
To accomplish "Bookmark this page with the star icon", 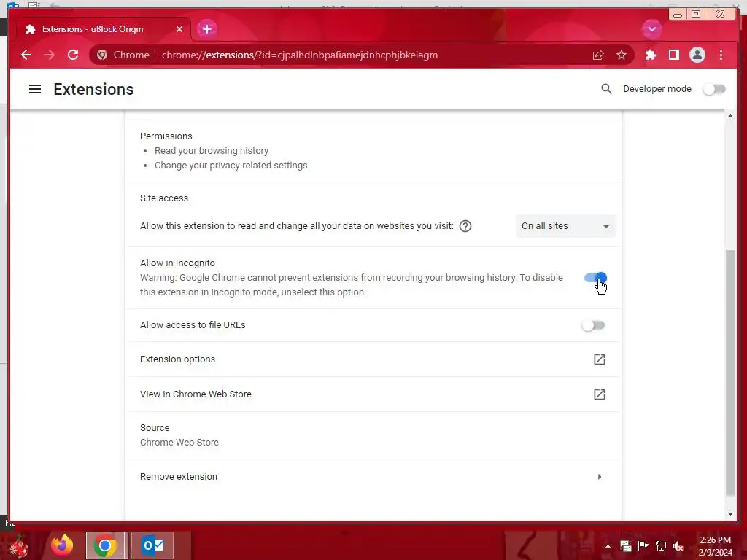I will 622,55.
